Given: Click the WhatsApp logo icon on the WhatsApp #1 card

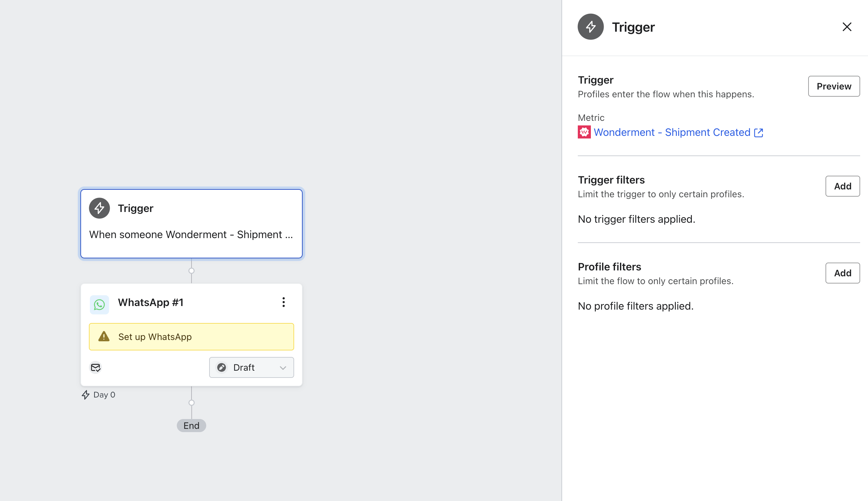Looking at the screenshot, I should pyautogui.click(x=99, y=304).
